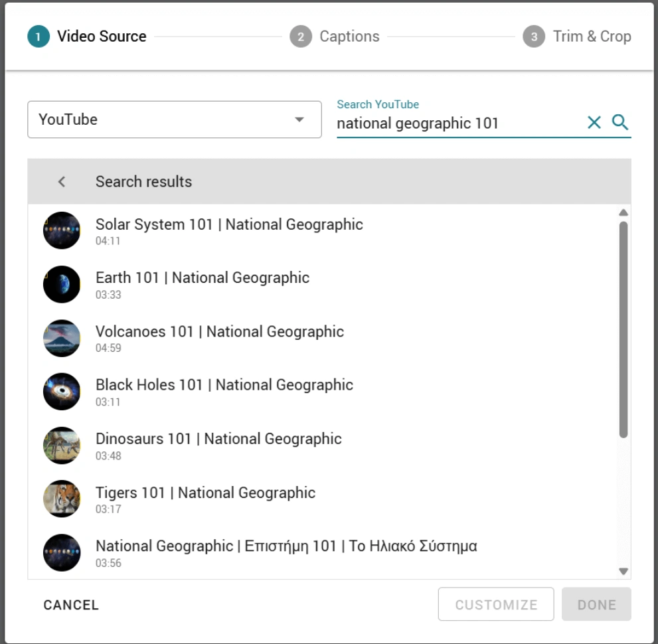This screenshot has height=644, width=658.
Task: Open the Black Holes 101 thumbnail
Action: [x=62, y=392]
